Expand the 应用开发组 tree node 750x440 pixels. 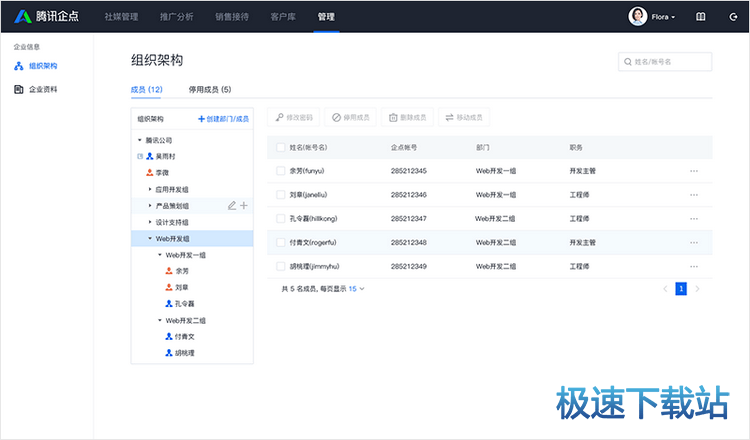coord(150,188)
